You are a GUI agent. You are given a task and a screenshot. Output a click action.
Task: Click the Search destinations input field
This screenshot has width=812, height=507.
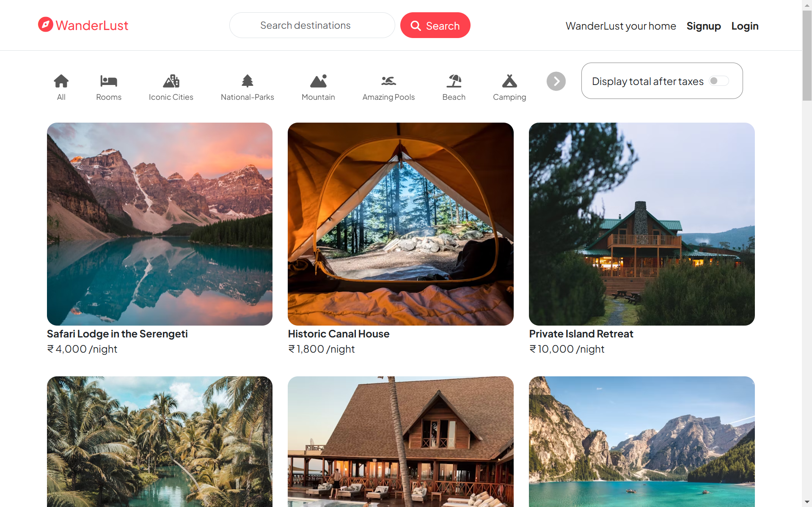(312, 25)
